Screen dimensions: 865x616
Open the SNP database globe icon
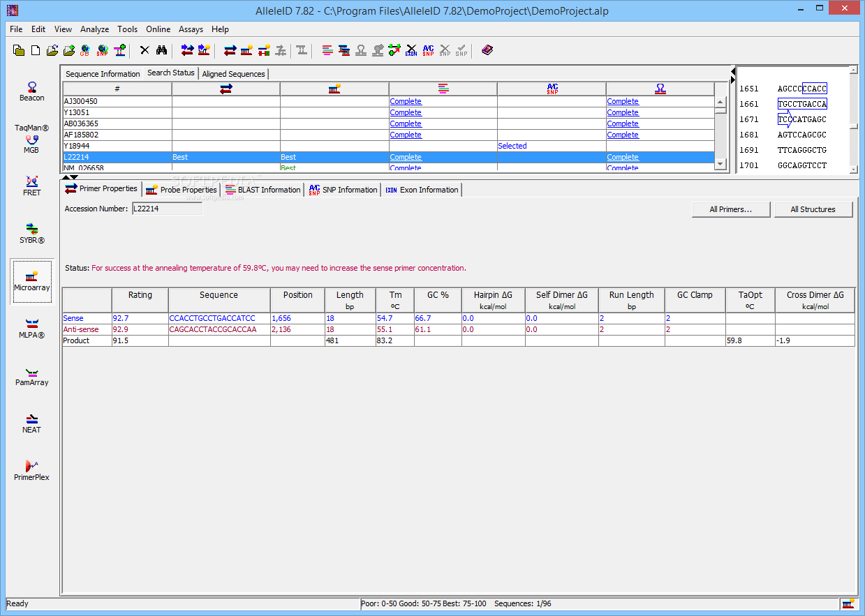pos(102,50)
